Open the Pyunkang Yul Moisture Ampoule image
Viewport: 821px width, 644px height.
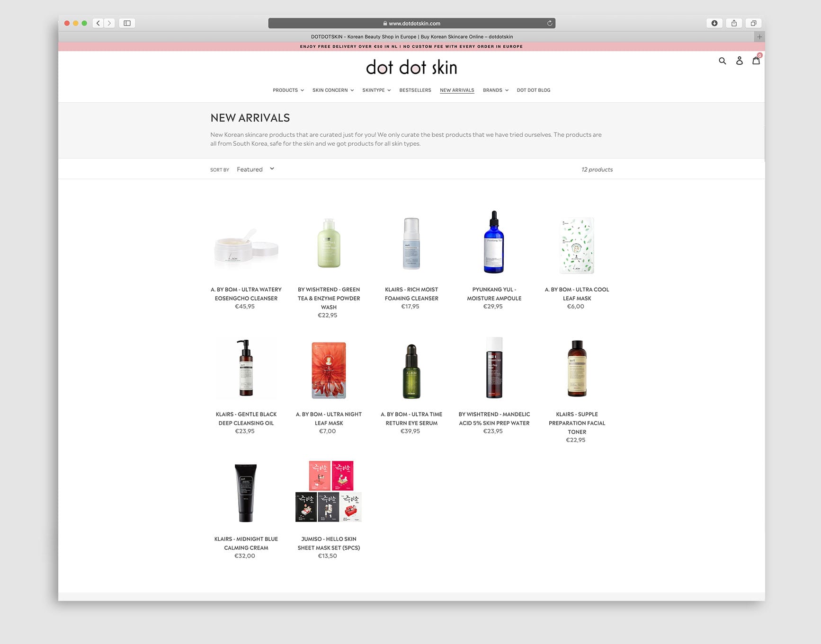point(494,242)
